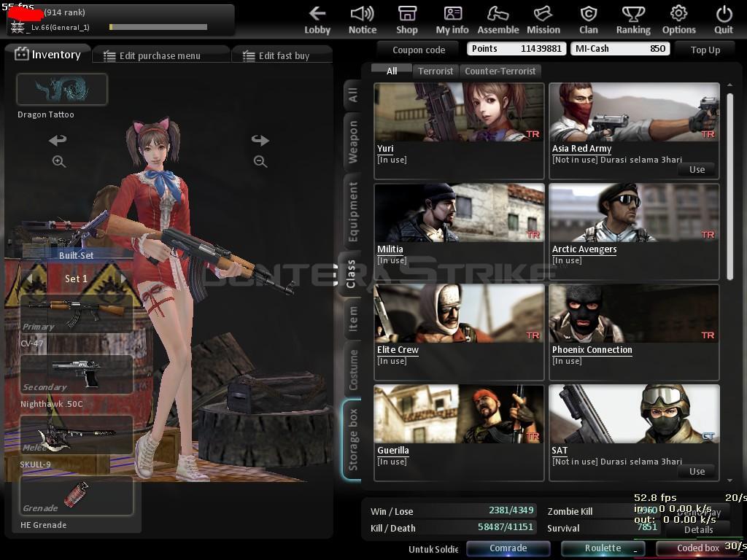Select the Phoenix Connection class card
This screenshot has height=560, width=747.
point(634,332)
